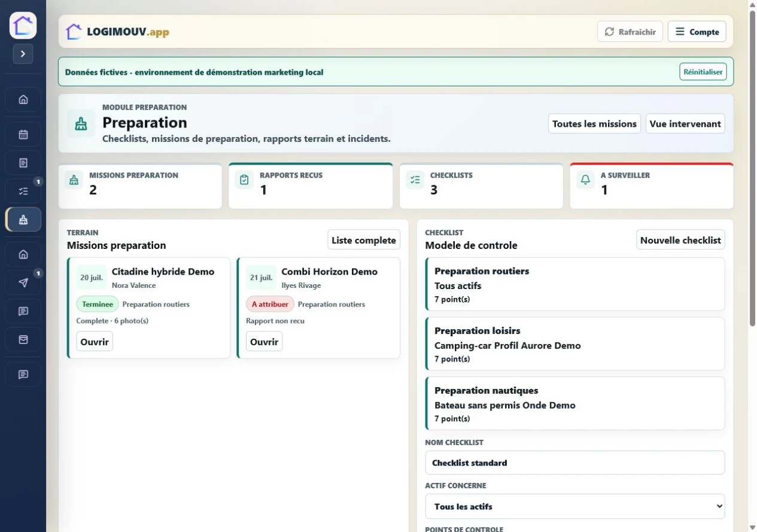This screenshot has height=532, width=757.
Task: Focus the Nom checklist input field
Action: [575, 463]
